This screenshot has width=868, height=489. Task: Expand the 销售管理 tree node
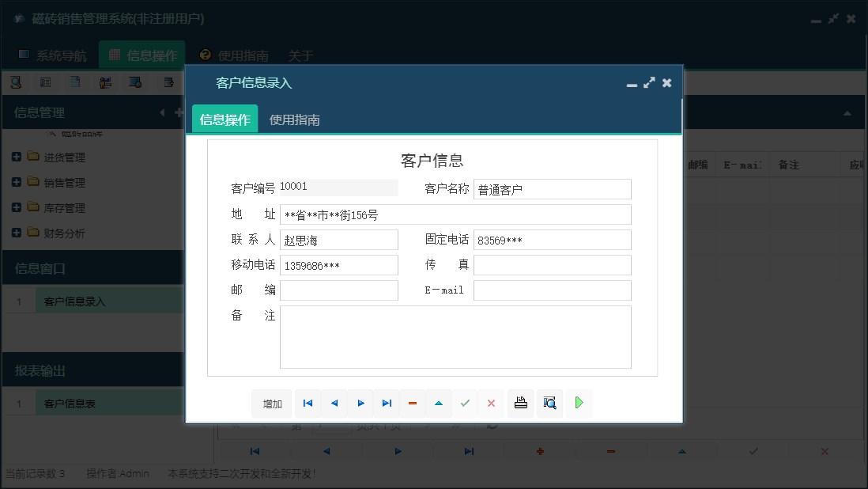click(15, 182)
